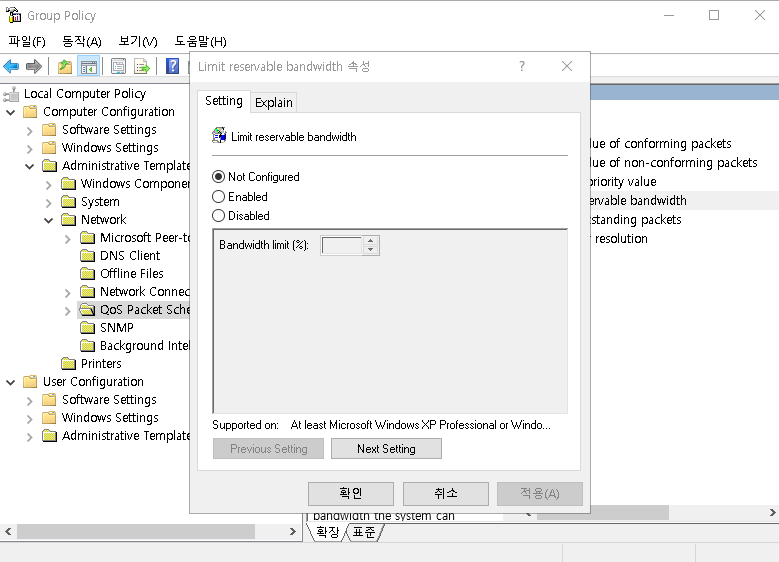The height and width of the screenshot is (562, 779).
Task: Click the Next Setting button
Action: click(386, 449)
